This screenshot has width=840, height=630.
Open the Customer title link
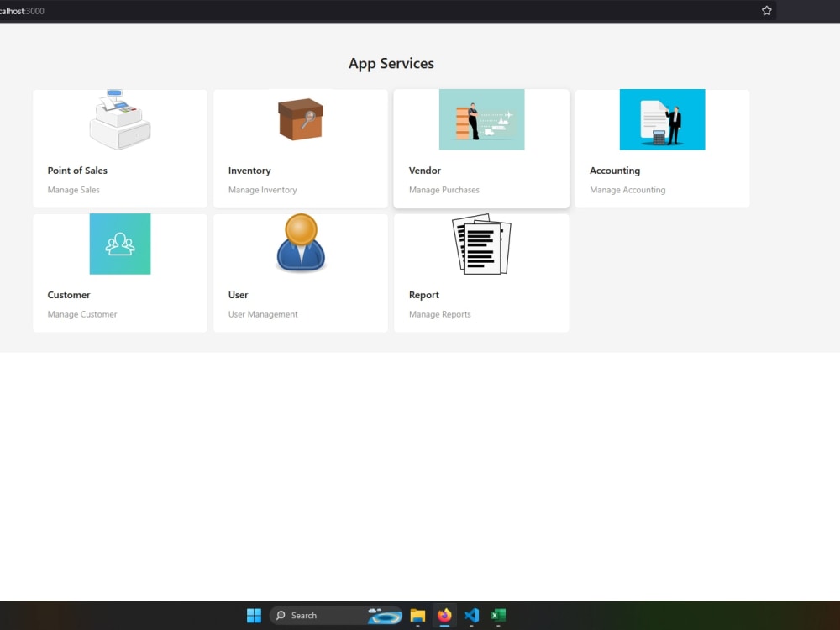69,295
